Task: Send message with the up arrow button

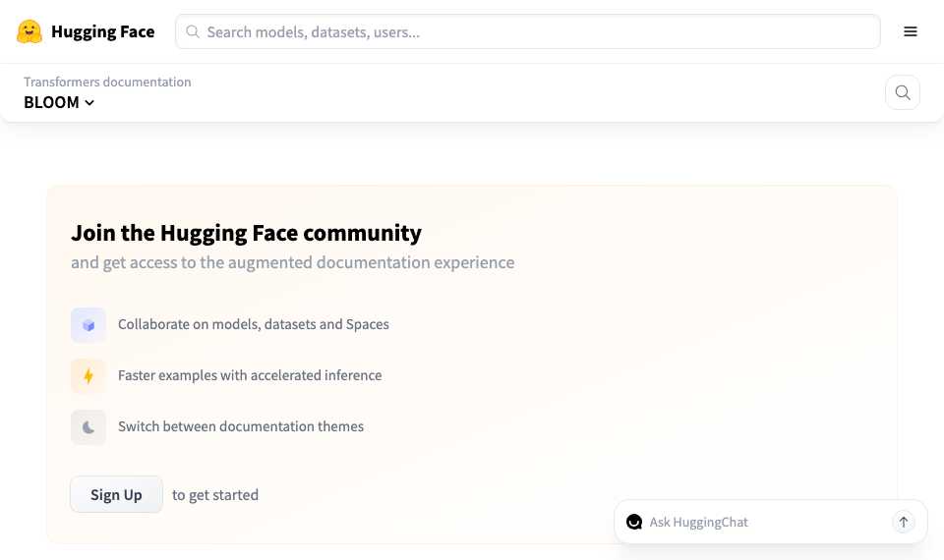Action: (x=903, y=522)
